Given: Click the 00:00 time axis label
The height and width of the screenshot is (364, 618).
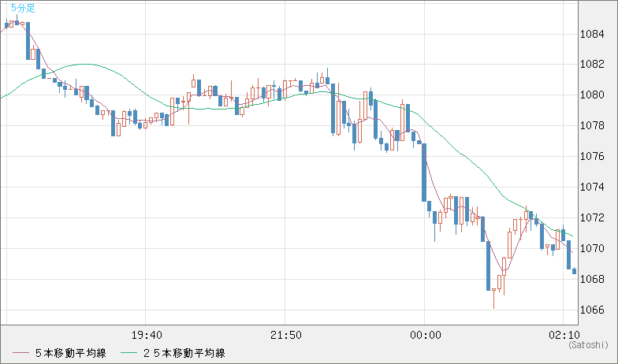Looking at the screenshot, I should coord(426,336).
